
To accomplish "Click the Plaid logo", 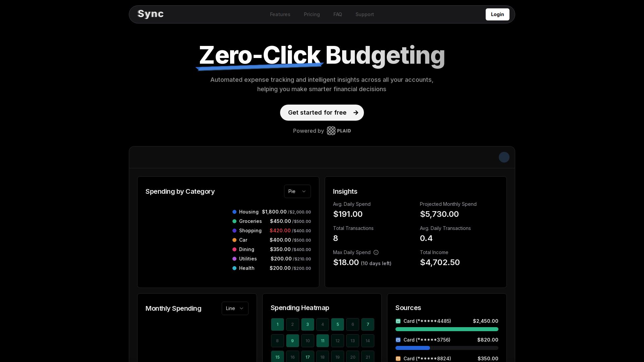I will [x=339, y=131].
